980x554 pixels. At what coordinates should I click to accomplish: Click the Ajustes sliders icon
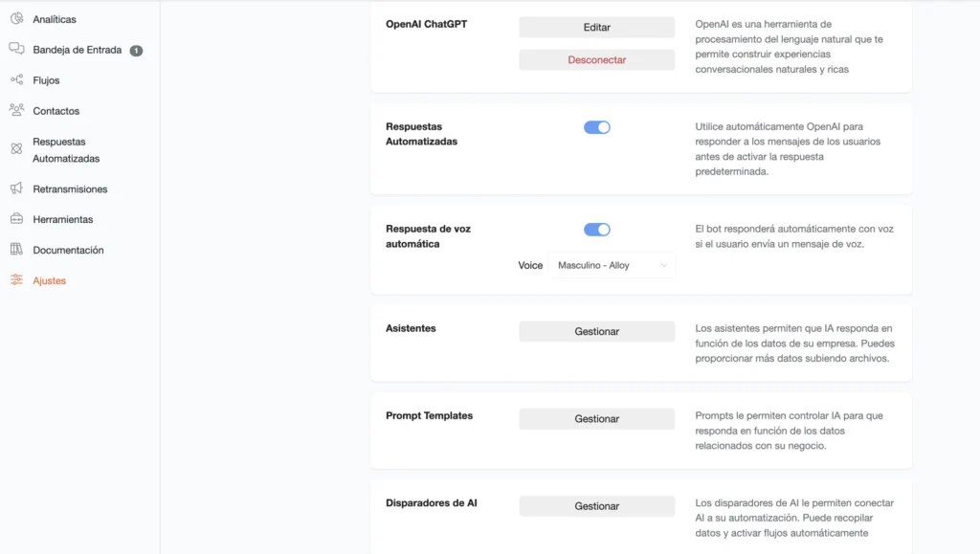click(17, 279)
